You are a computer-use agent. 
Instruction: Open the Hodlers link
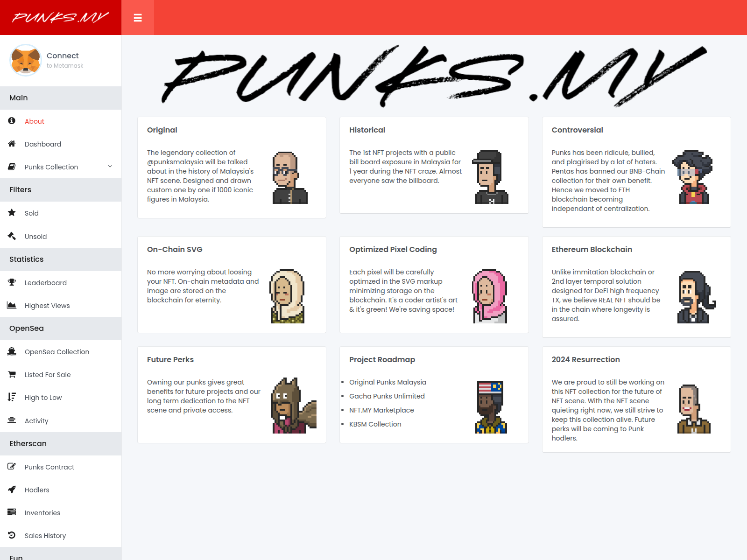tap(61, 490)
